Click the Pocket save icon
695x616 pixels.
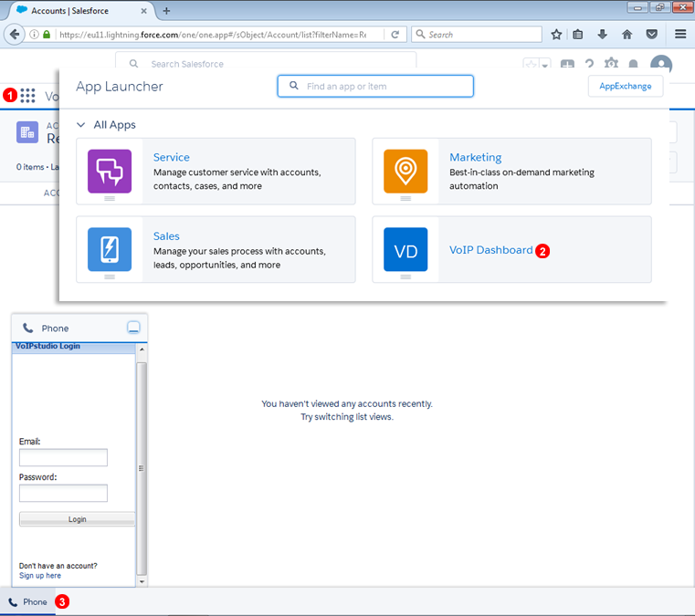tap(651, 35)
